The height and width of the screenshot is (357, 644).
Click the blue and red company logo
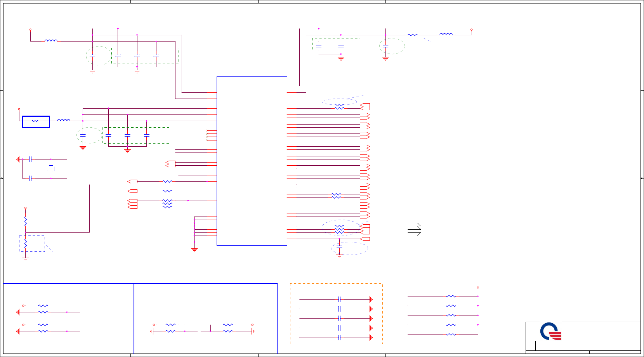pyautogui.click(x=551, y=331)
